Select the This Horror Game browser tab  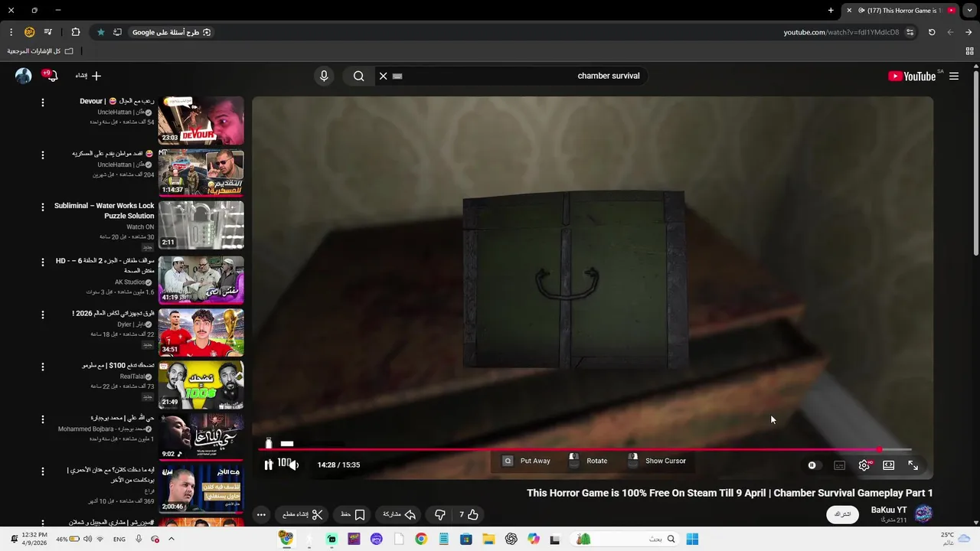pyautogui.click(x=900, y=10)
